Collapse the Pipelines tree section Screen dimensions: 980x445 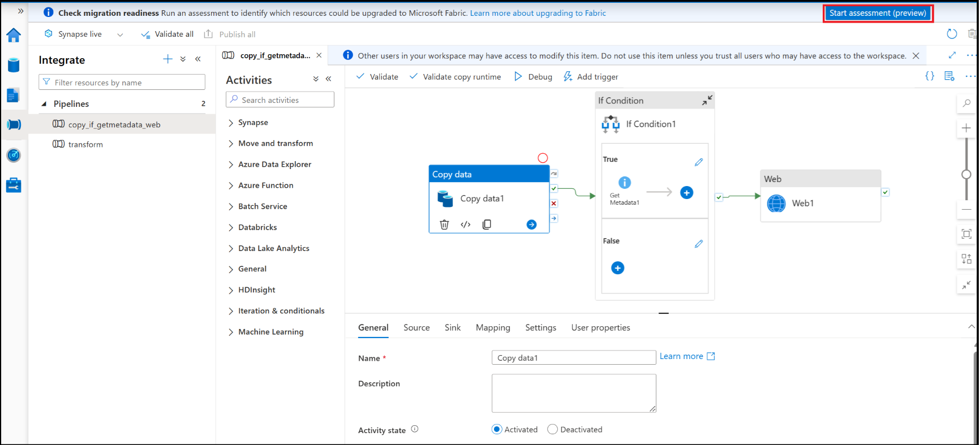point(44,104)
